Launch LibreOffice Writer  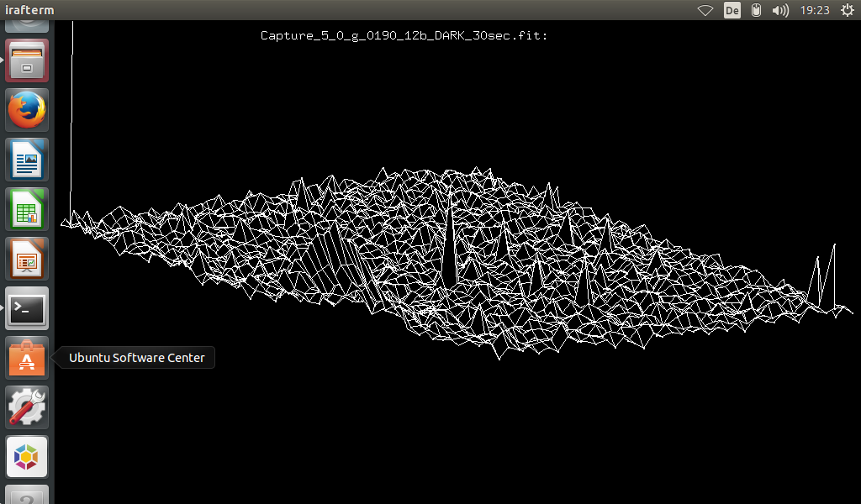click(x=26, y=159)
